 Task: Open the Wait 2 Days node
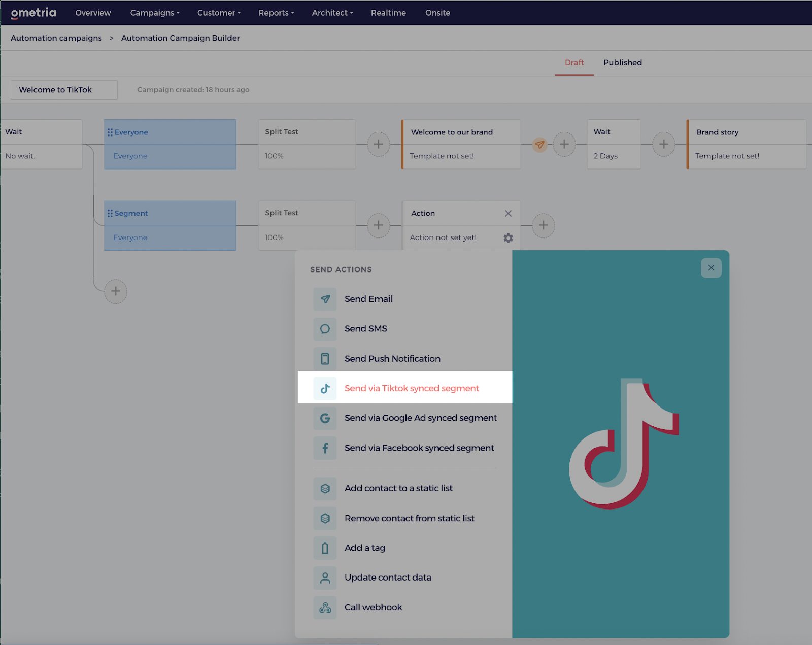pos(614,145)
